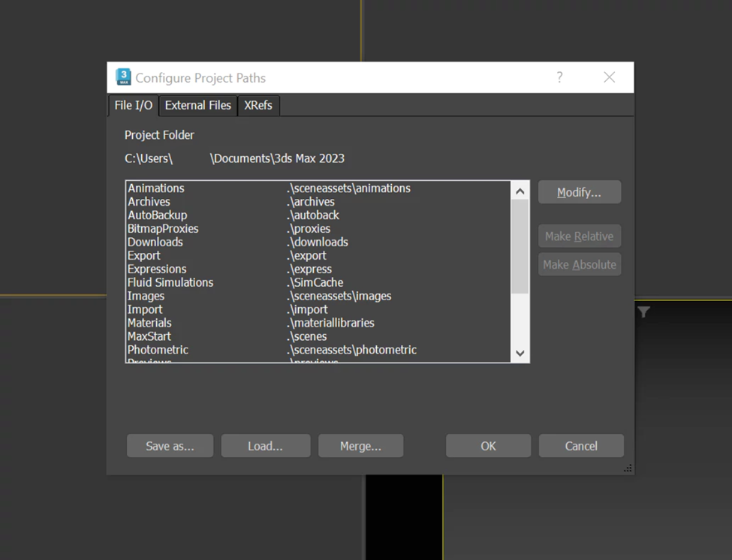Click the 3ds Max logo in title bar
Viewport: 732px width, 560px height.
123,77
